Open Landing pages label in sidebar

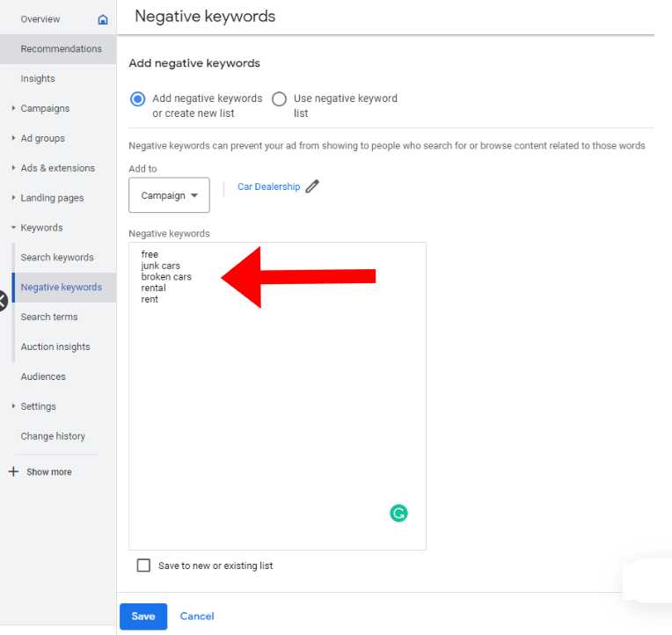52,198
